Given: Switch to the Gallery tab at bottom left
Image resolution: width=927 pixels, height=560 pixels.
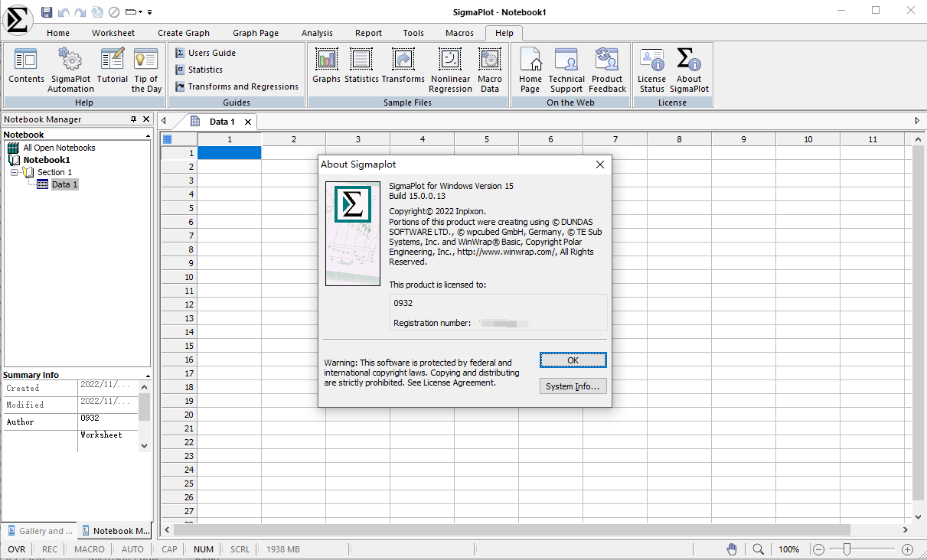Looking at the screenshot, I should (39, 530).
